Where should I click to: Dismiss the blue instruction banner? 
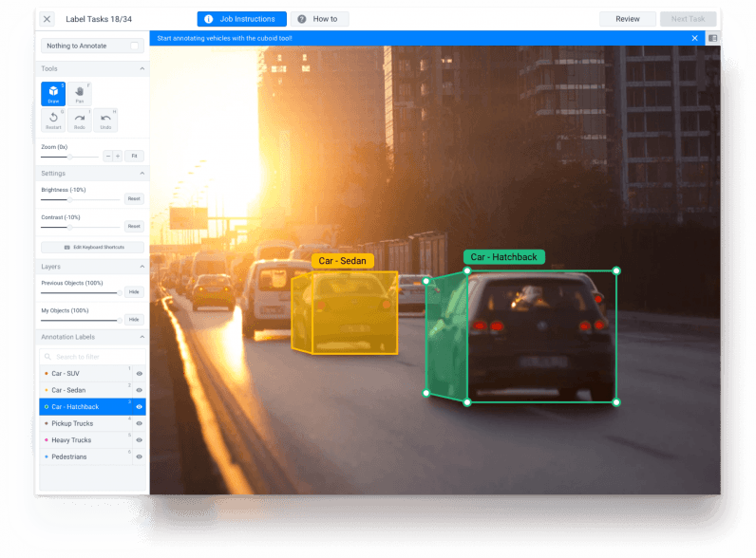click(694, 39)
